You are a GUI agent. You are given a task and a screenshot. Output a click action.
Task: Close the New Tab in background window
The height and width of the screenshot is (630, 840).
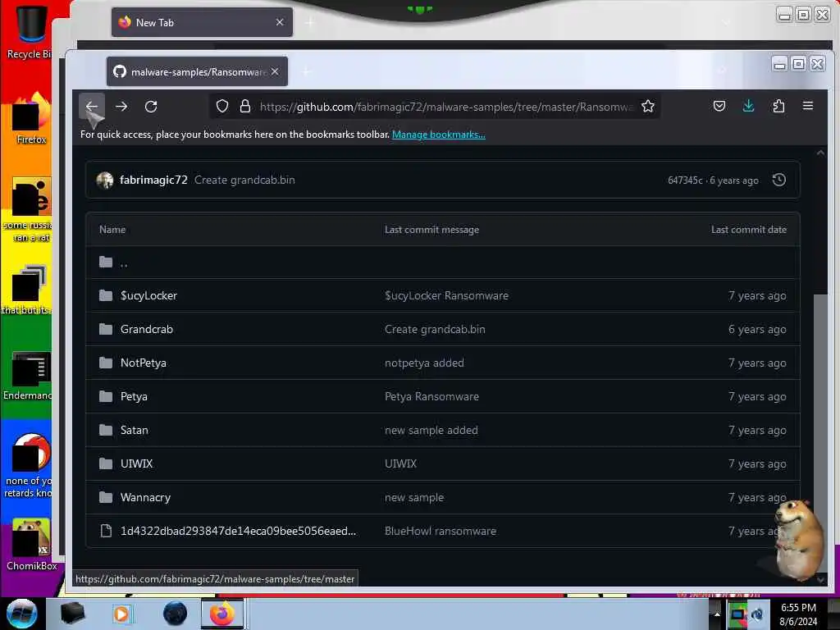280,22
